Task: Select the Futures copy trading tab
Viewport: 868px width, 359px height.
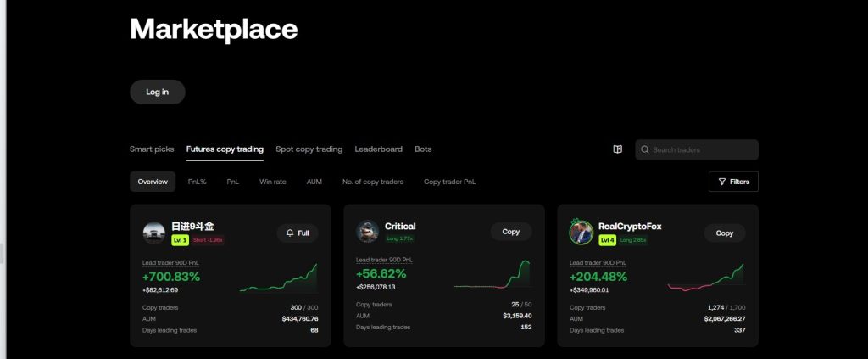Action: tap(225, 149)
